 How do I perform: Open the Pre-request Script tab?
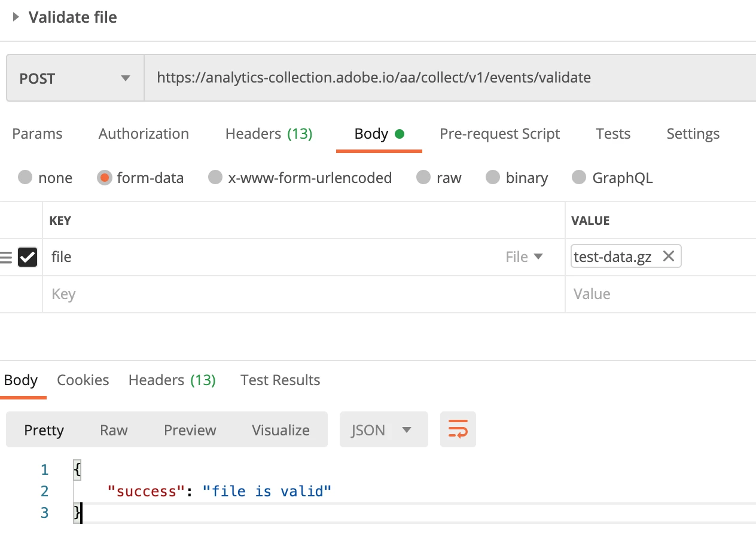click(x=499, y=134)
